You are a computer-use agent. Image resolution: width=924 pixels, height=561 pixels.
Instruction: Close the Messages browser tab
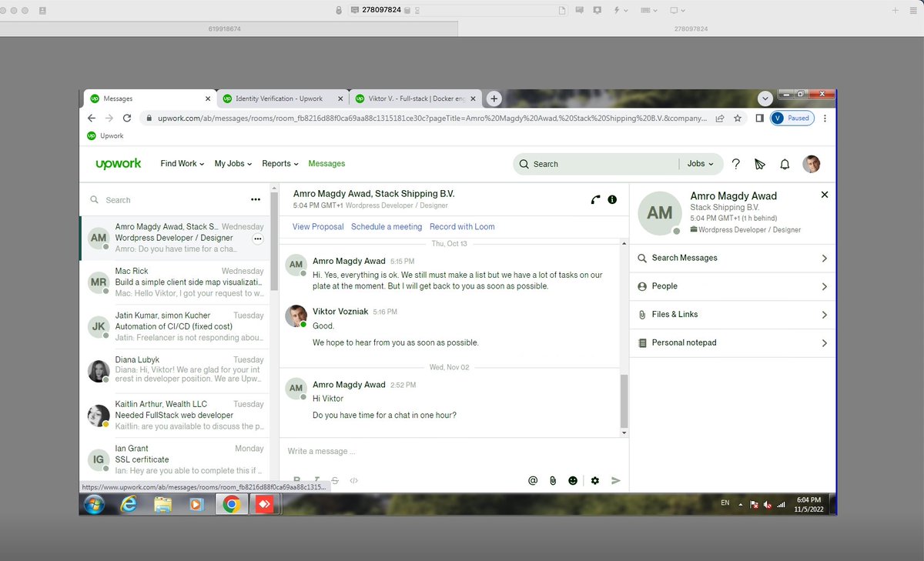click(207, 99)
